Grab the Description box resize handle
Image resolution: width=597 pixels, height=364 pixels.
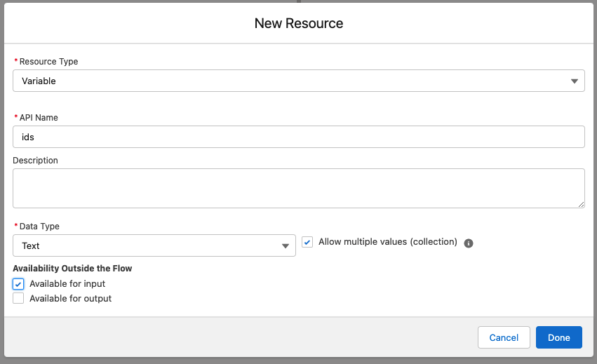[x=581, y=204]
